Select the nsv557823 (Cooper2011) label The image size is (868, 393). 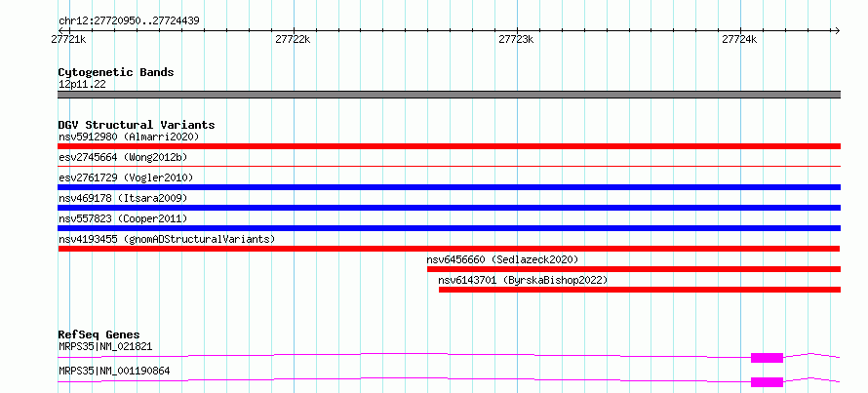point(123,218)
